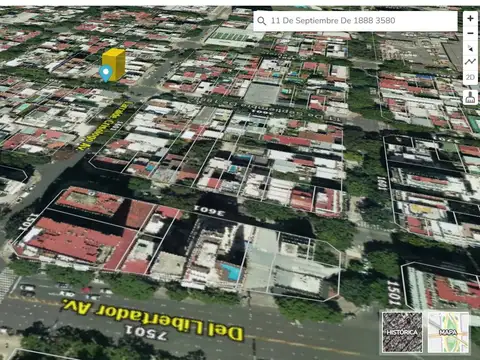Clear the map with the broom icon
This screenshot has width=480, height=360.
470,97
